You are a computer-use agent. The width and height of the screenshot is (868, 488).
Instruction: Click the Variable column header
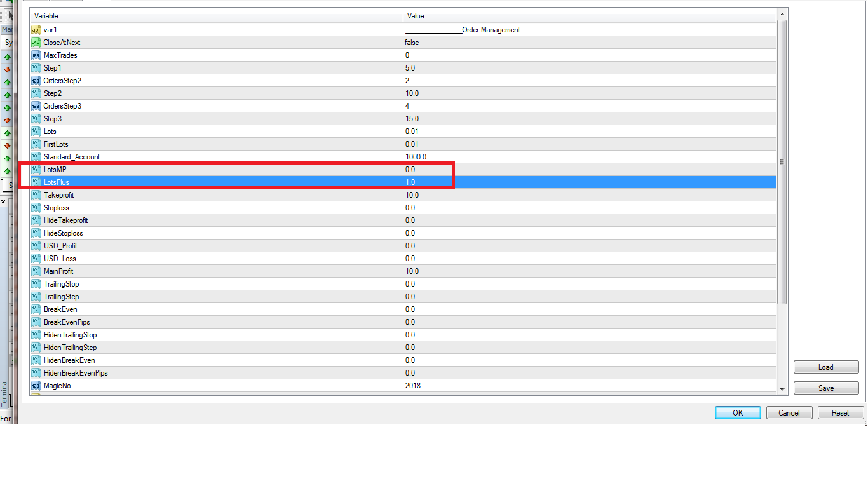coord(216,16)
